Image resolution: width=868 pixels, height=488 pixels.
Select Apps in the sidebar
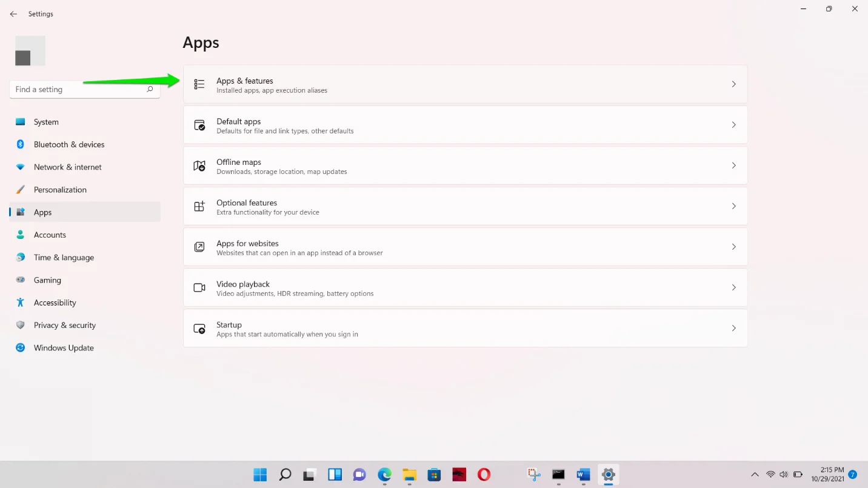pos(85,212)
